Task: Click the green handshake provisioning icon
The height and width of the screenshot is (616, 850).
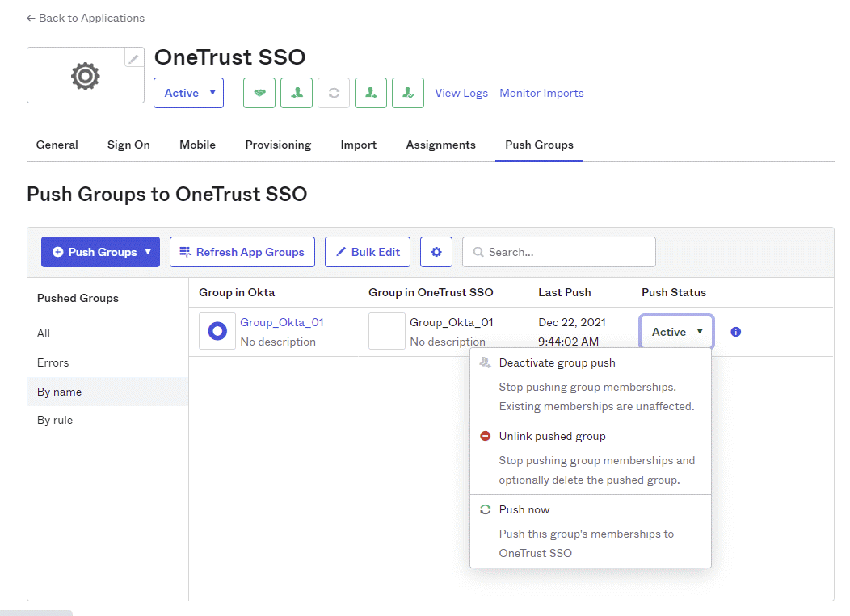Action: 259,93
